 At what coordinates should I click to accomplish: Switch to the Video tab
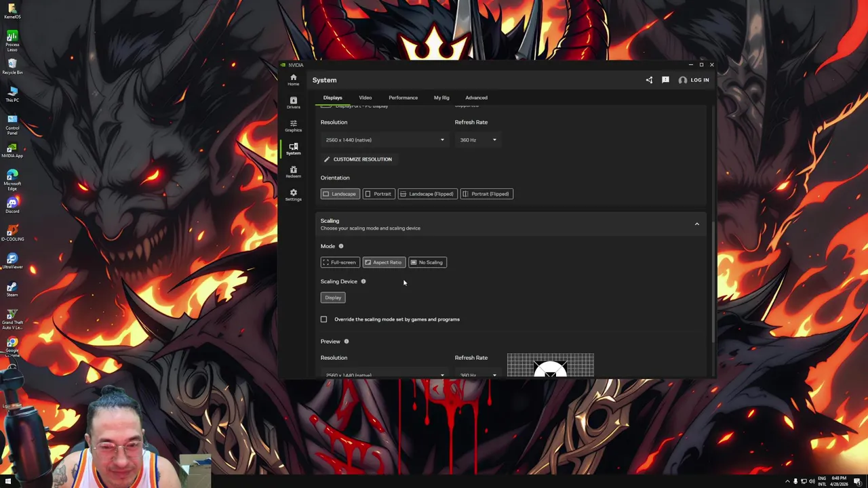pyautogui.click(x=365, y=98)
